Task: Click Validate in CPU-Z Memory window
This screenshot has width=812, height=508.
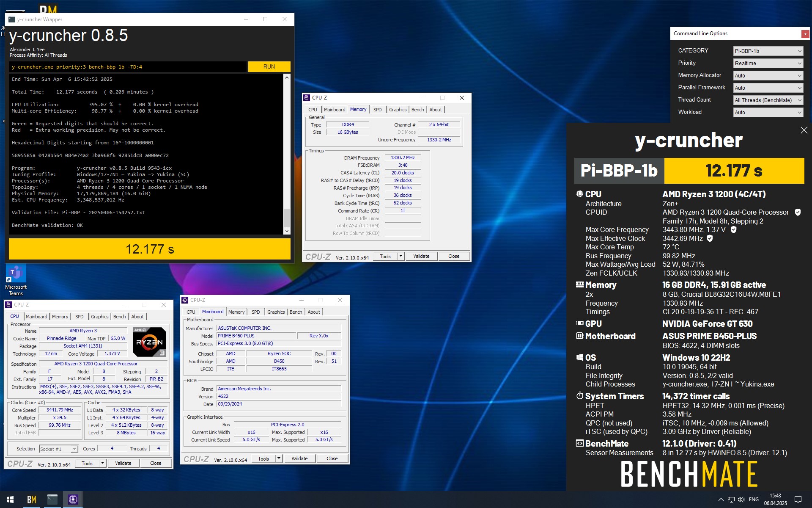Action: tap(421, 256)
